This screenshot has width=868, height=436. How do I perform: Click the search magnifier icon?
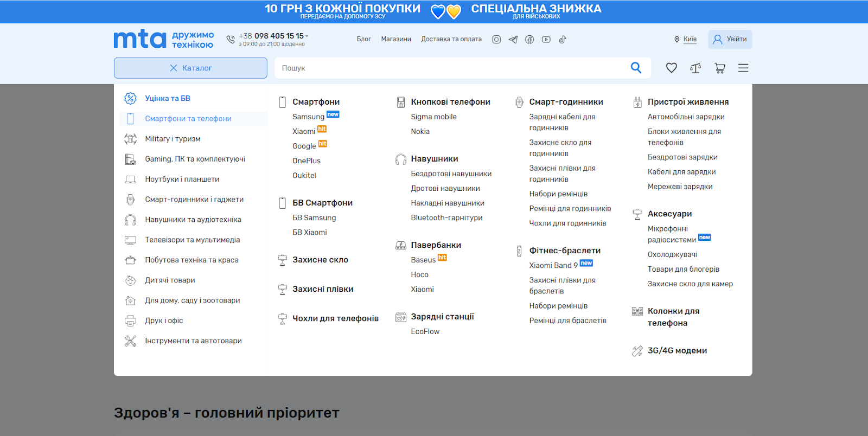(636, 68)
